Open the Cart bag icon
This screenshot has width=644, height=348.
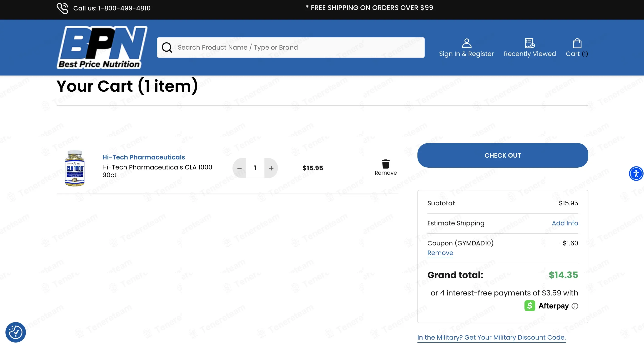click(577, 43)
